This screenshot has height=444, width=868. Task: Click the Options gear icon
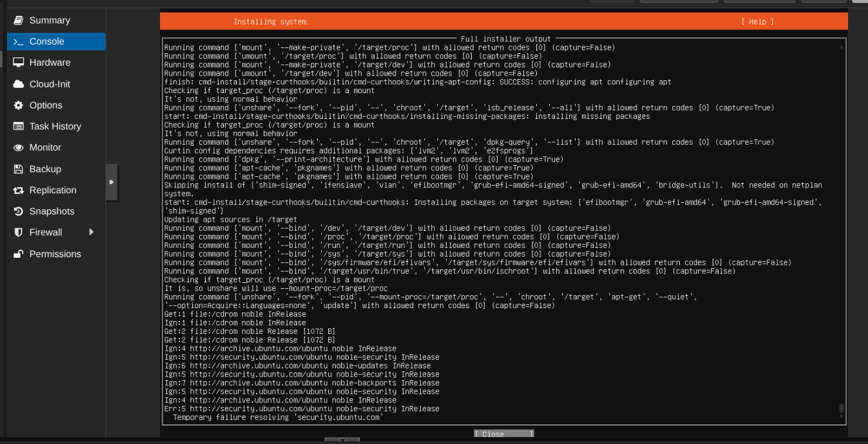pos(18,105)
